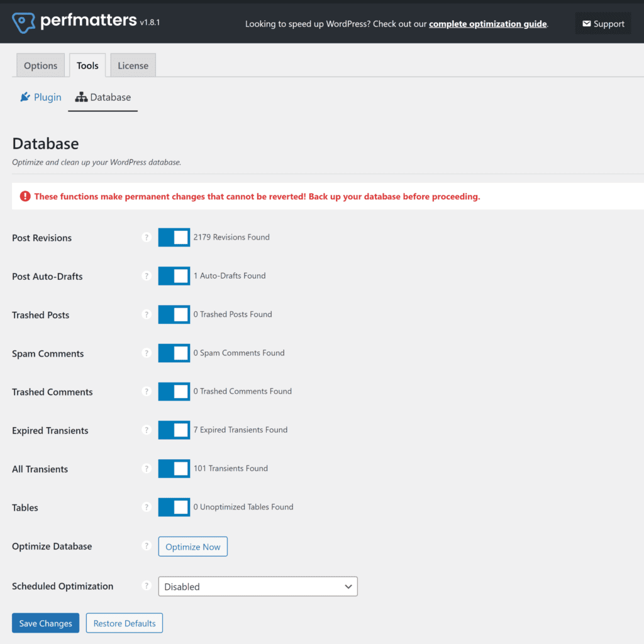644x644 pixels.
Task: Open help tooltip for Spam Comments
Action: [x=146, y=353]
